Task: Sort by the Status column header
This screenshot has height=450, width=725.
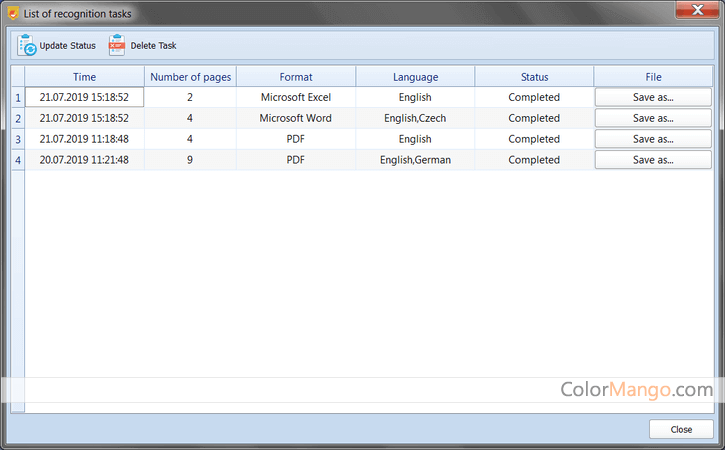Action: pyautogui.click(x=534, y=76)
